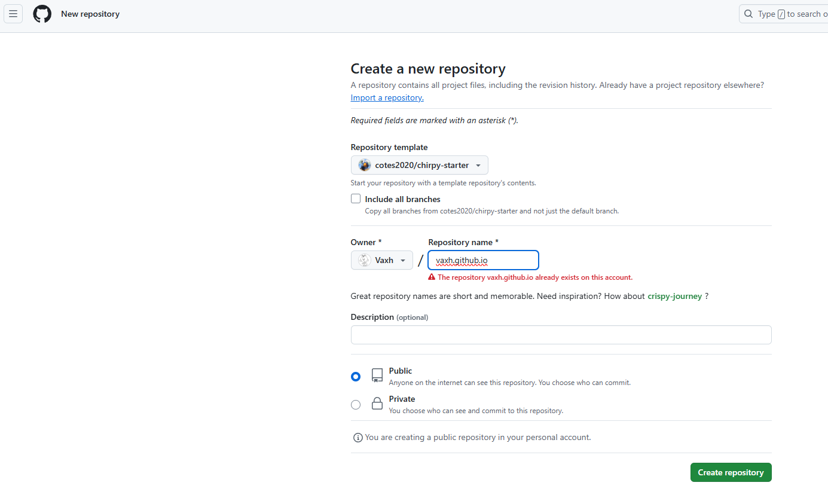
Task: Open the Owner dropdown showing Vaxh
Action: (x=382, y=260)
